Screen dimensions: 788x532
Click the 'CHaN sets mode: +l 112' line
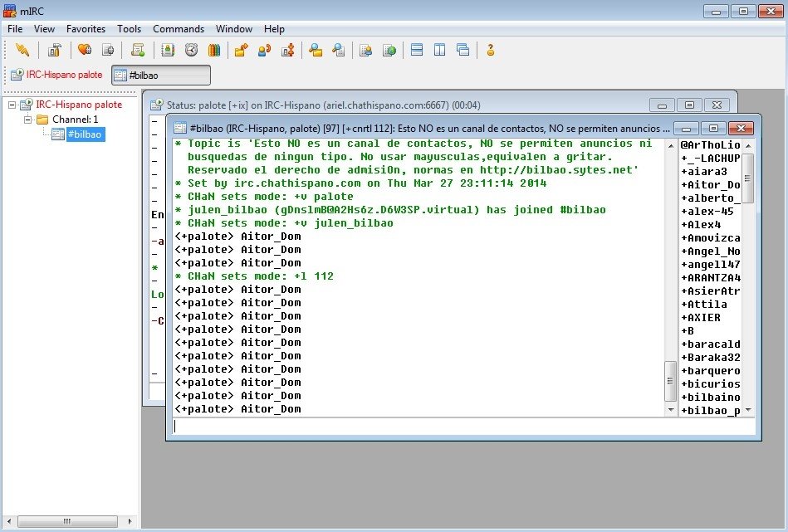pyautogui.click(x=254, y=276)
